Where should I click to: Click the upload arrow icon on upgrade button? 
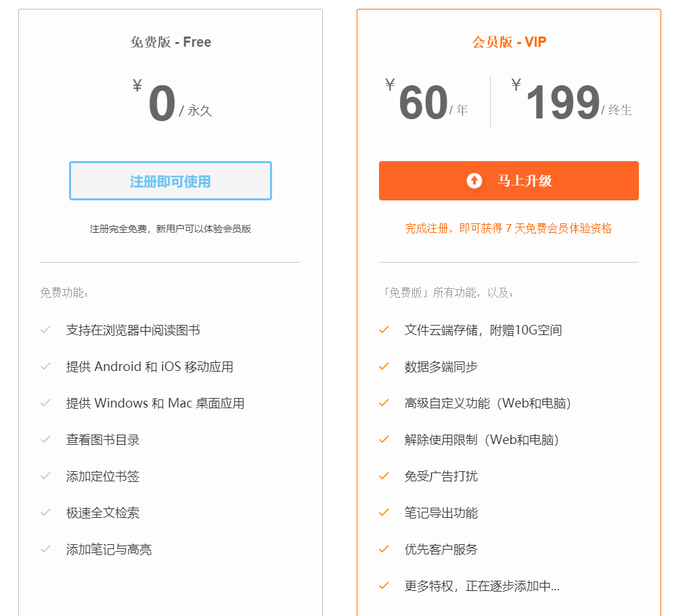474,181
